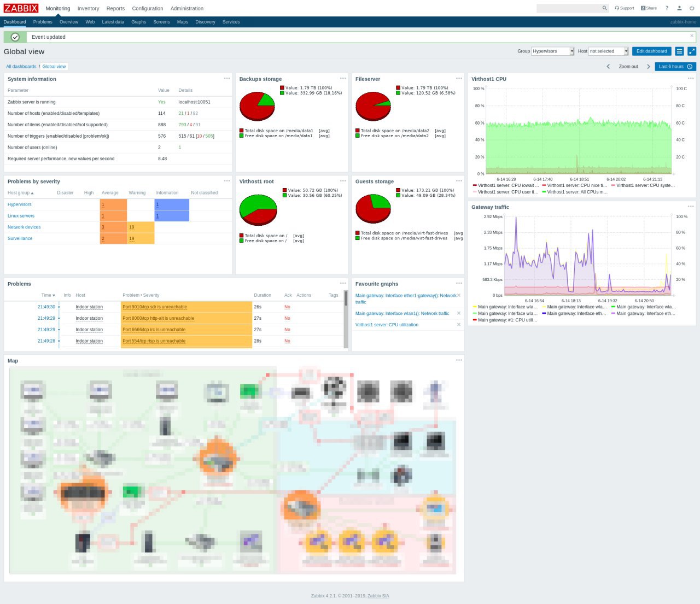
Task: Click No acknowledgement for Port 8000/tcp problem
Action: 287,318
